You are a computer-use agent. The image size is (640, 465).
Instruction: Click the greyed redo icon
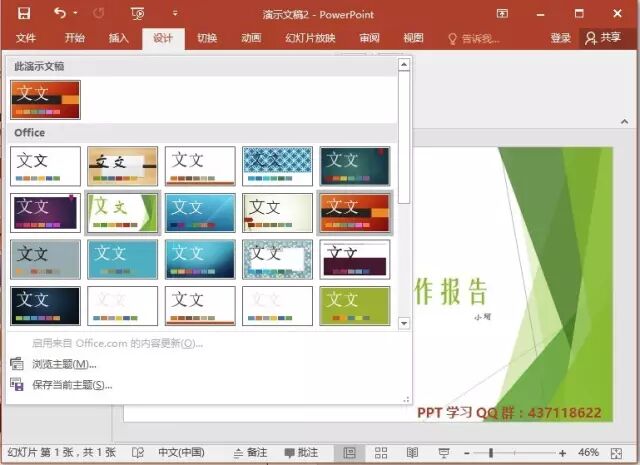(x=98, y=13)
